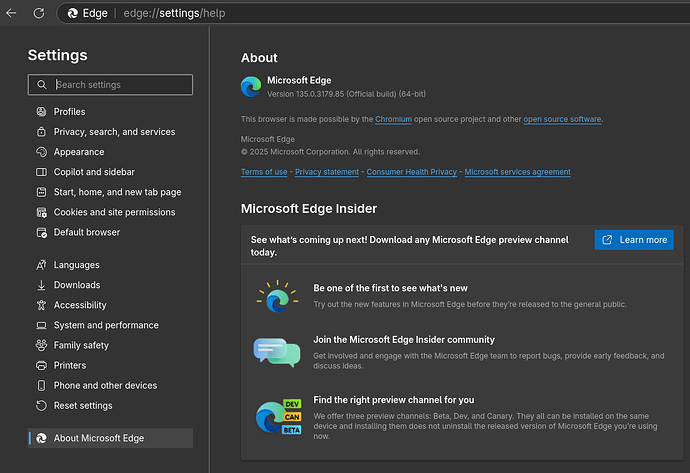Click the Default browser icon
Image resolution: width=690 pixels, height=473 pixels.
(41, 232)
